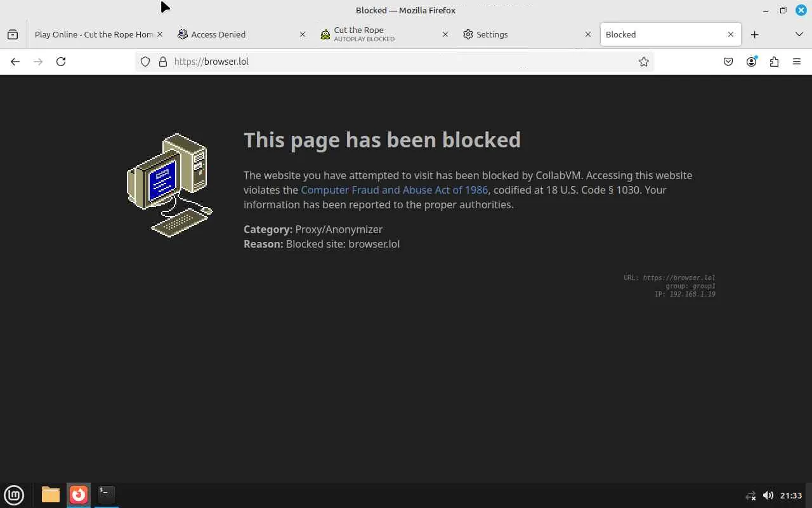
Task: Close the Play Online - Cut the Rope tab
Action: click(160, 34)
